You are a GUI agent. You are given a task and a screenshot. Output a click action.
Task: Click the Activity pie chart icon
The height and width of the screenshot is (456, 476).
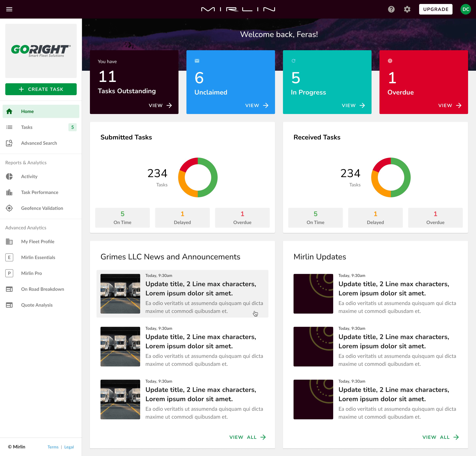click(9, 176)
